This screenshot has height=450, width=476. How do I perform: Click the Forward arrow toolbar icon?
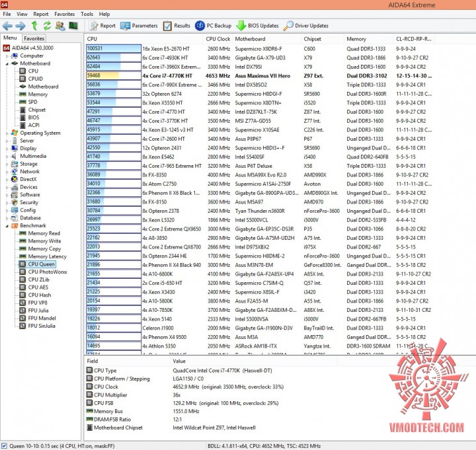(x=20, y=26)
